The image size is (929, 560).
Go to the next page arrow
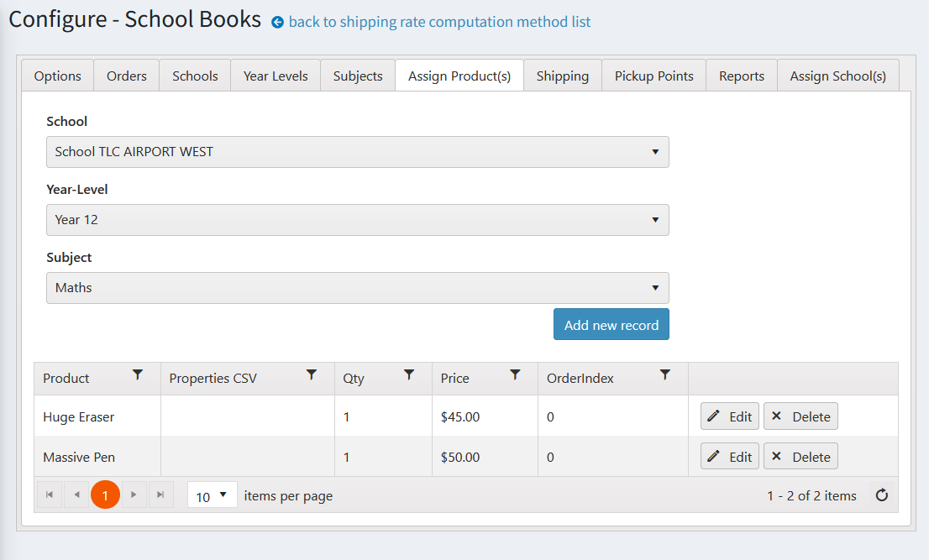[x=134, y=495]
